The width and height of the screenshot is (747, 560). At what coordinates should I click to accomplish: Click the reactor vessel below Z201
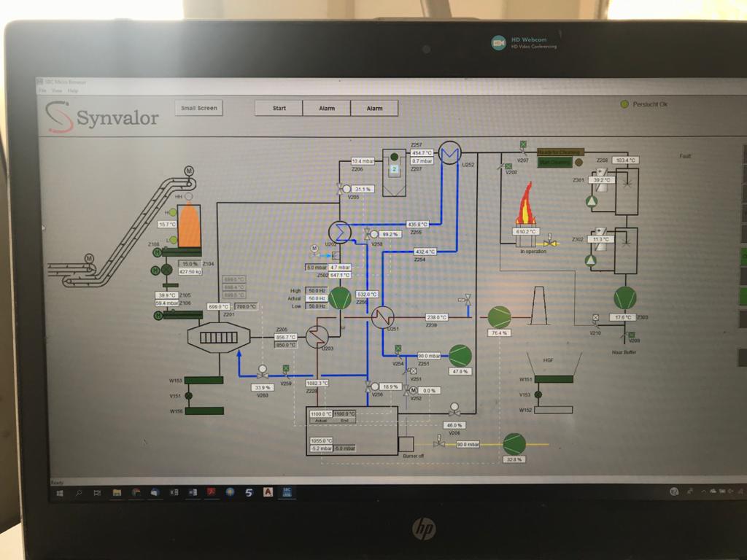point(219,337)
